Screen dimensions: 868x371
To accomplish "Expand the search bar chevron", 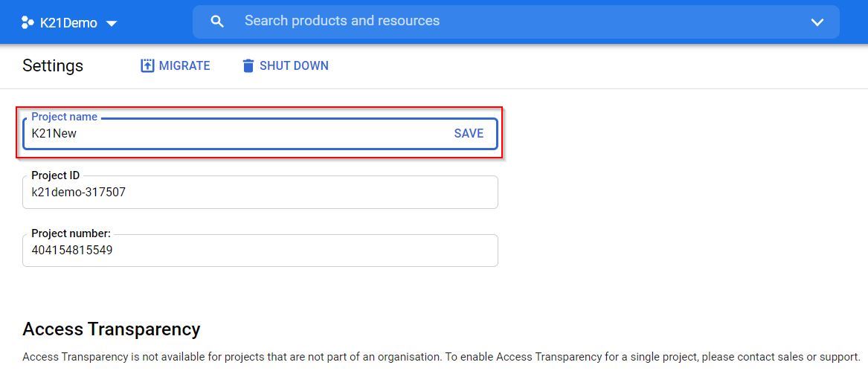I will coord(817,22).
